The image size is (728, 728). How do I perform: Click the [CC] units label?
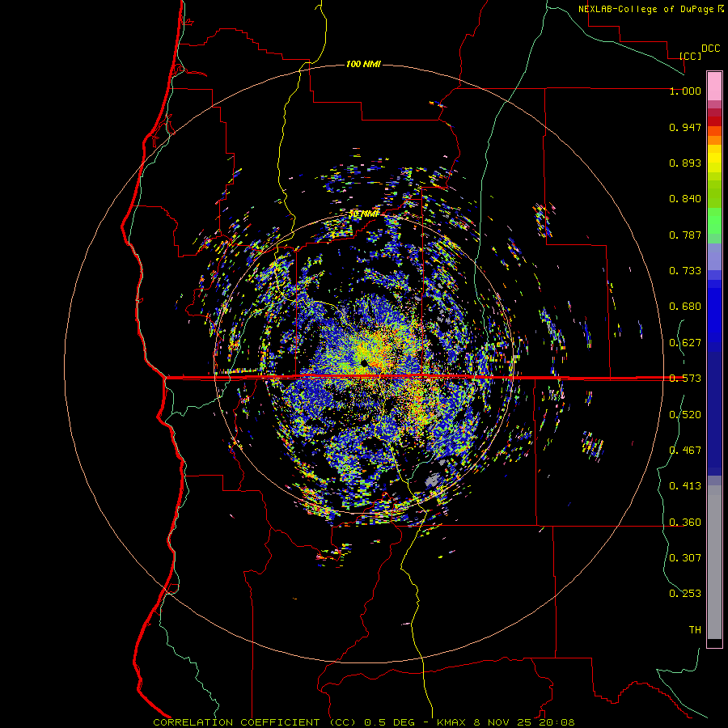[690, 56]
